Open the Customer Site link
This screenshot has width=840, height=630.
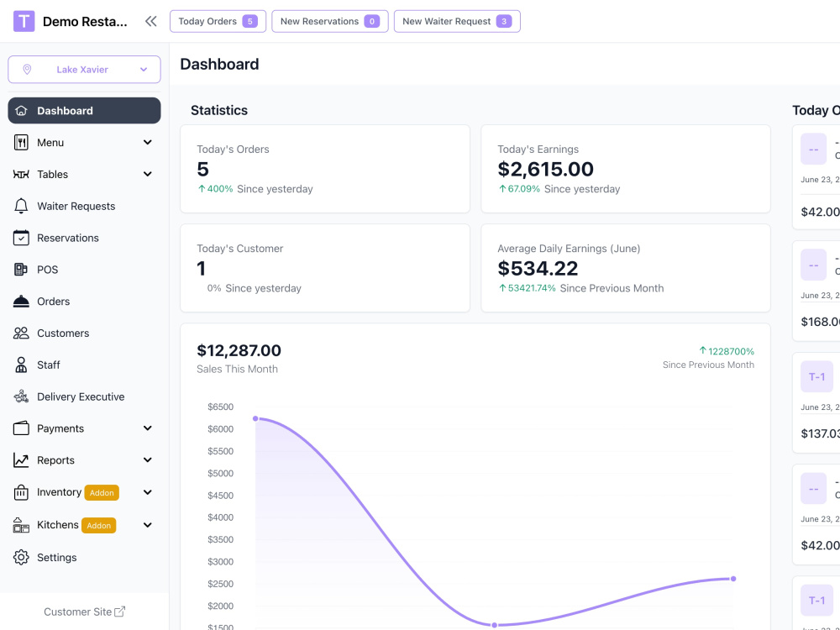(x=84, y=612)
